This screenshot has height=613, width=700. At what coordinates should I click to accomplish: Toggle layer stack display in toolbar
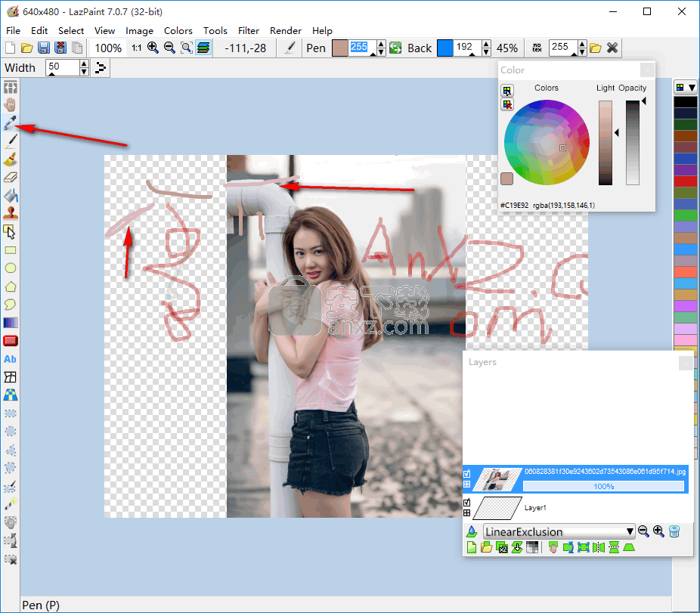[203, 48]
